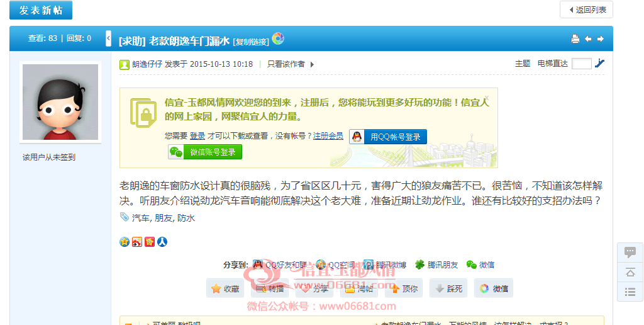
Task: Click the arrow after 只看该作者
Action: pyautogui.click(x=312, y=65)
